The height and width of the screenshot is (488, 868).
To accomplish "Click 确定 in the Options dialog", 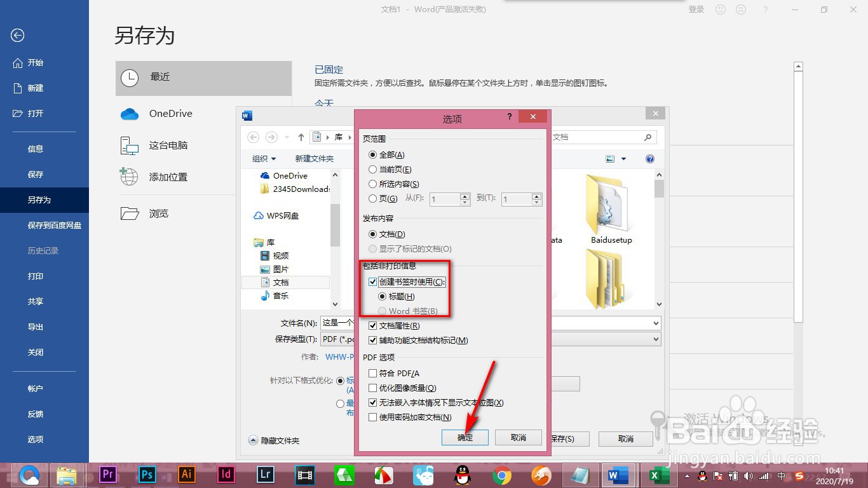I will pyautogui.click(x=465, y=437).
